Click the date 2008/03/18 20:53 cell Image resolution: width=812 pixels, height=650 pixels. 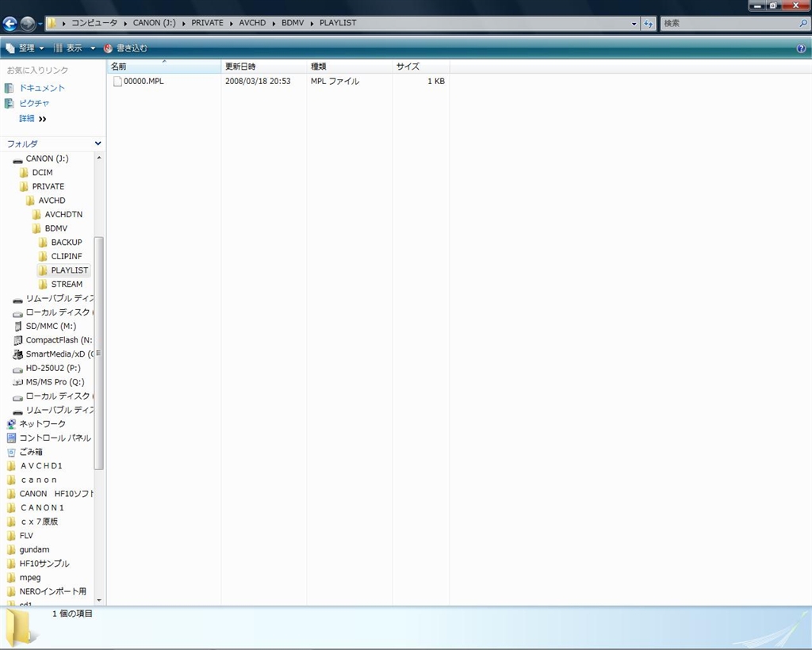[258, 81]
